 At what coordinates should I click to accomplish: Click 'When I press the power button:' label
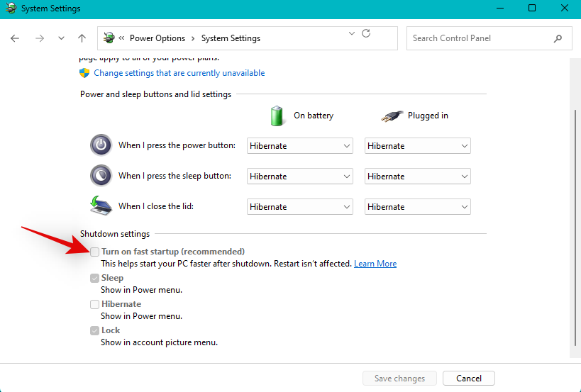(x=177, y=145)
